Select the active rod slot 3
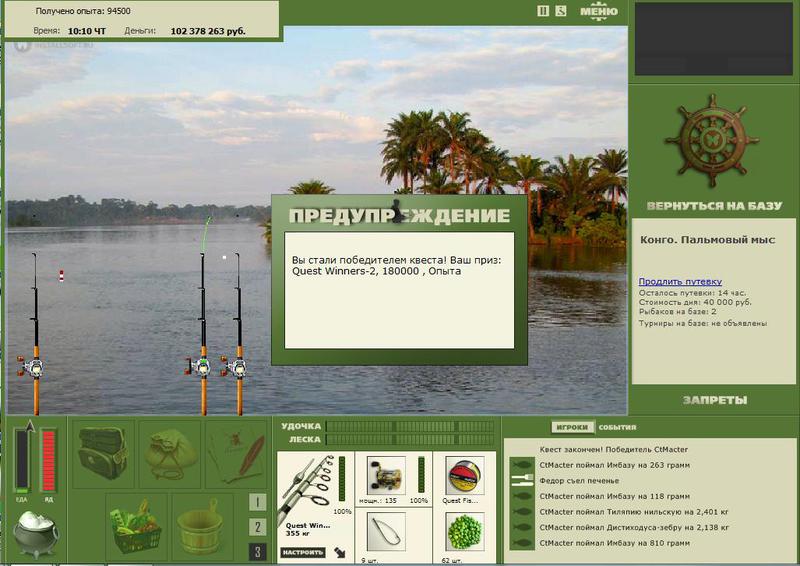Screen dimensions: 800x566 [258, 552]
